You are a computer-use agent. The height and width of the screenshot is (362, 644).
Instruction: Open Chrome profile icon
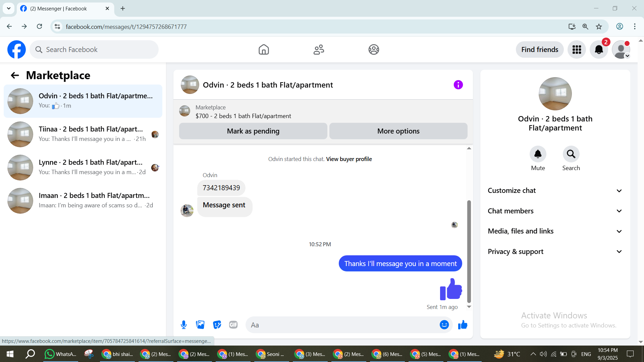click(620, 27)
